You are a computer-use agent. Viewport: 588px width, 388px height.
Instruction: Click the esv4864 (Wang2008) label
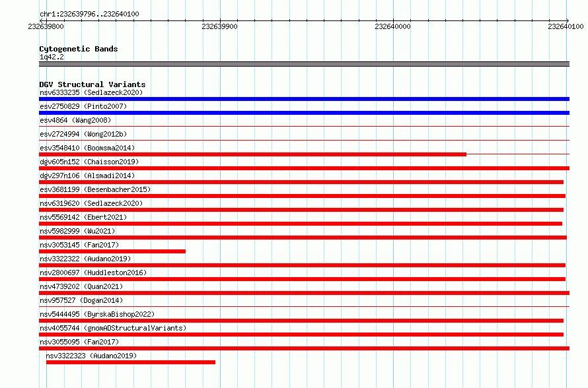pos(75,120)
